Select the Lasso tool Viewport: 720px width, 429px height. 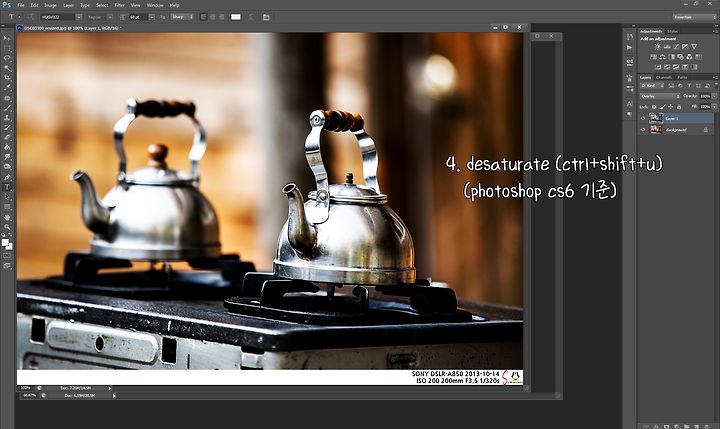(7, 58)
